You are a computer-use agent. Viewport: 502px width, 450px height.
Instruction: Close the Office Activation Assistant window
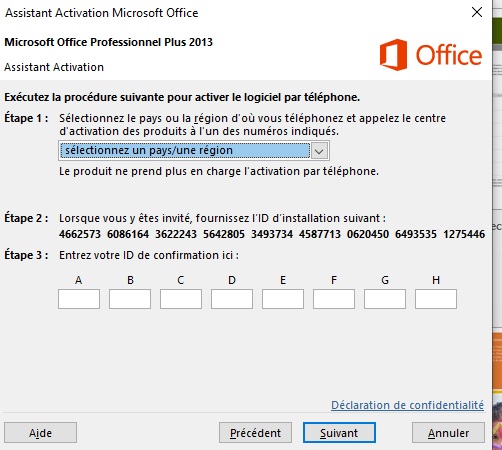[x=477, y=12]
